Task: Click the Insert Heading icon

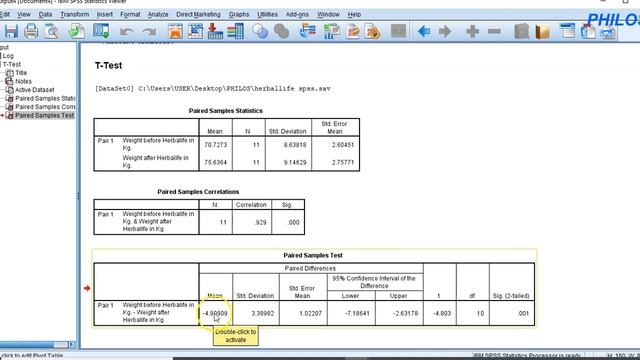Action: [567, 31]
